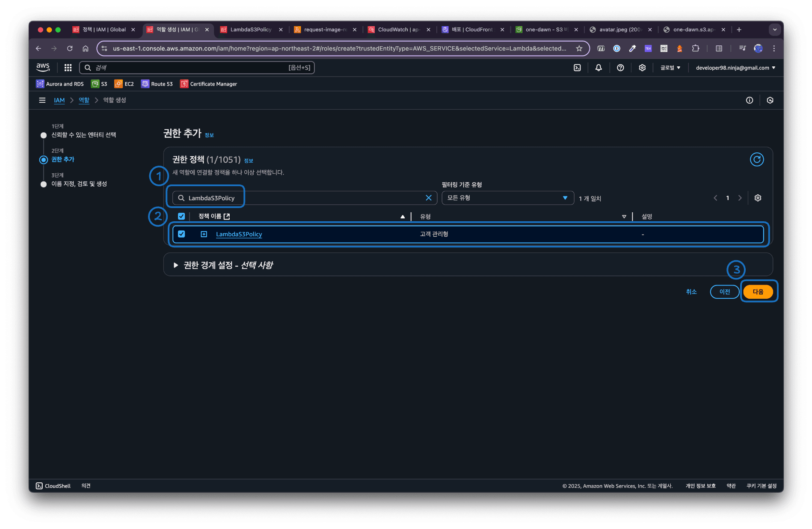This screenshot has width=812, height=529.
Task: Refresh the permission policies list
Action: coord(756,160)
